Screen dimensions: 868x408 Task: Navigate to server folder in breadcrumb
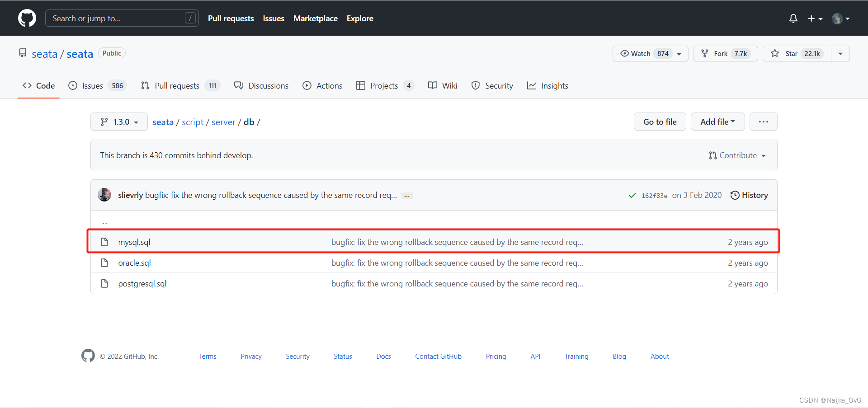(x=223, y=122)
